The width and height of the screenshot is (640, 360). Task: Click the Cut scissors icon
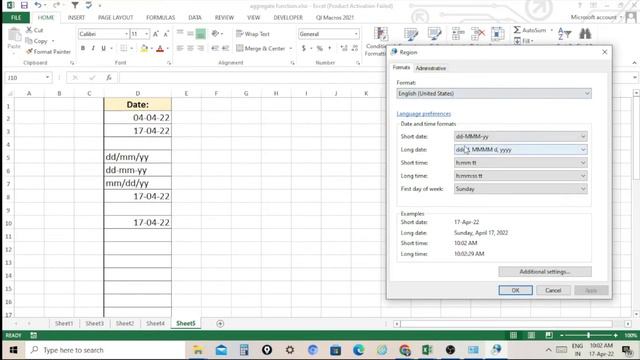pos(29,30)
